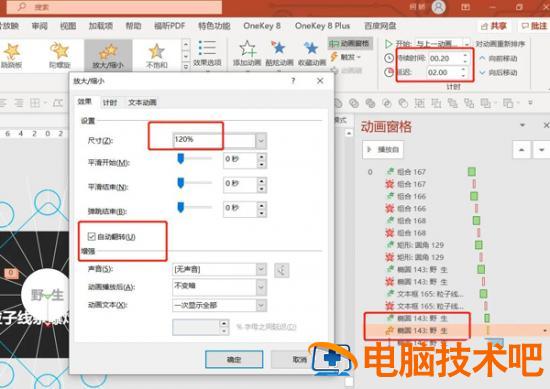The image size is (550, 389).
Task: Click the user account avatar in title bar
Action: point(438,7)
